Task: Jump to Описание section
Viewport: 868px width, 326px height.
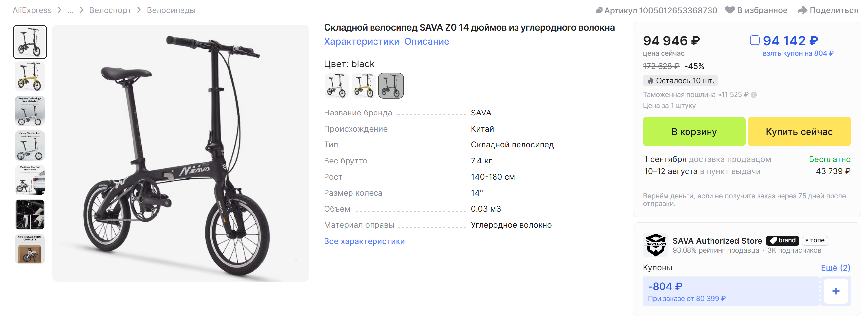Action: pos(426,42)
